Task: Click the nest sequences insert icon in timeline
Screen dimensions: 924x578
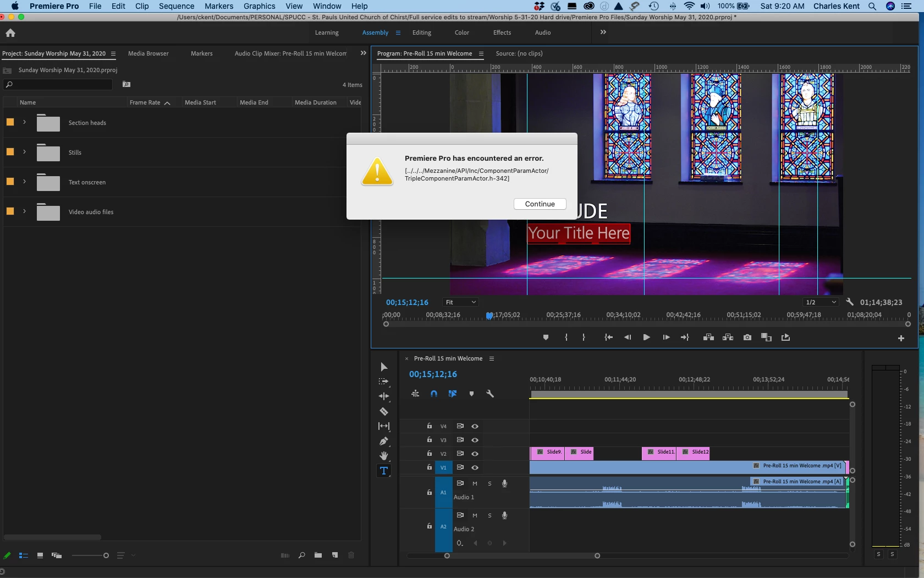Action: 415,394
